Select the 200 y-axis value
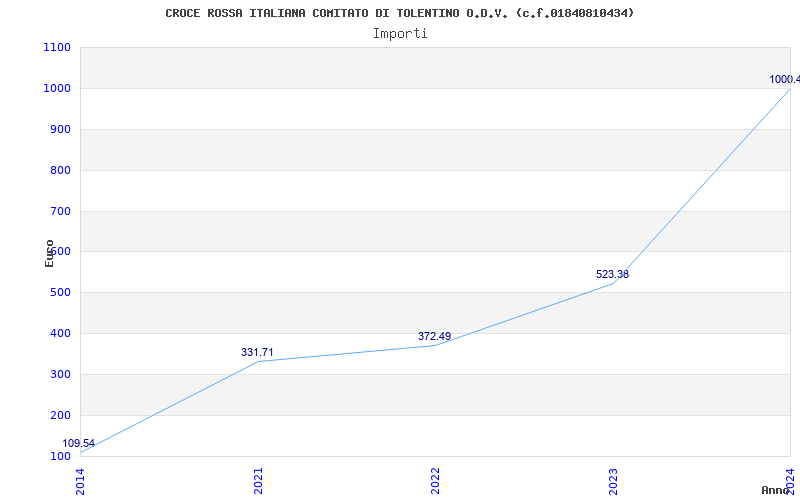Image resolution: width=800 pixels, height=500 pixels. point(60,415)
